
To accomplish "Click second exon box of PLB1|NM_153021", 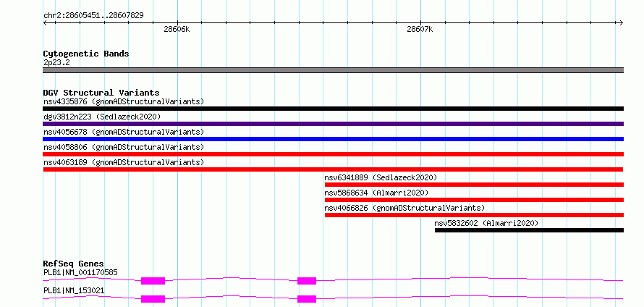I will [307, 299].
